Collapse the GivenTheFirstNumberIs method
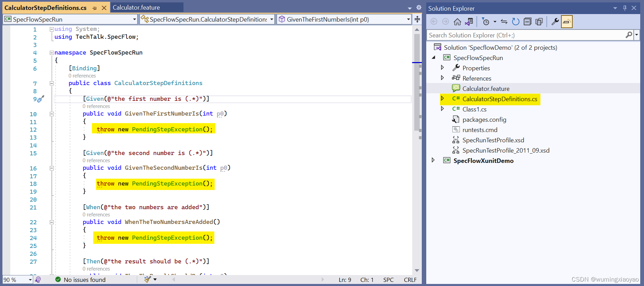 coord(51,114)
